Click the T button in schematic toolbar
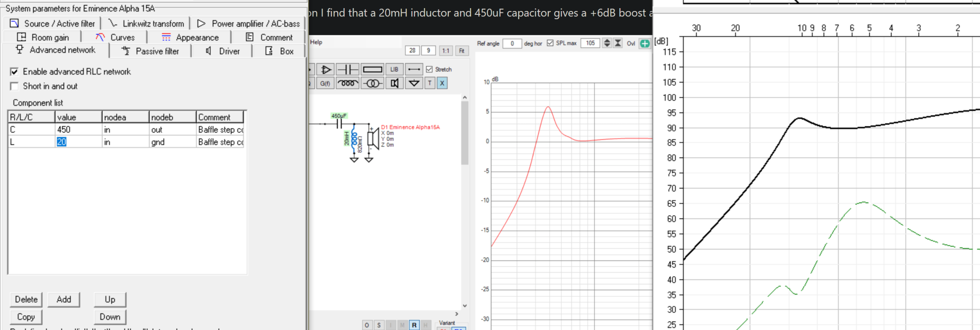The height and width of the screenshot is (330, 980). coord(430,83)
